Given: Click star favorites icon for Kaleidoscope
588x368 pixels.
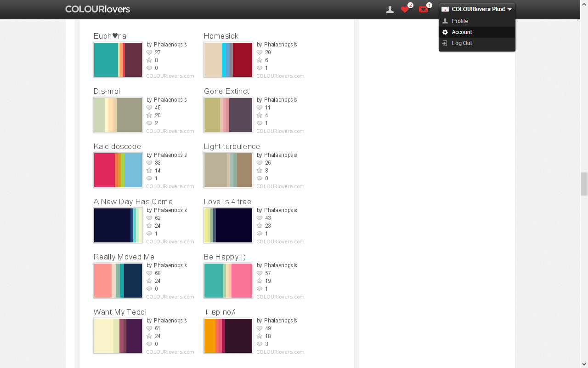Looking at the screenshot, I should (x=149, y=171).
